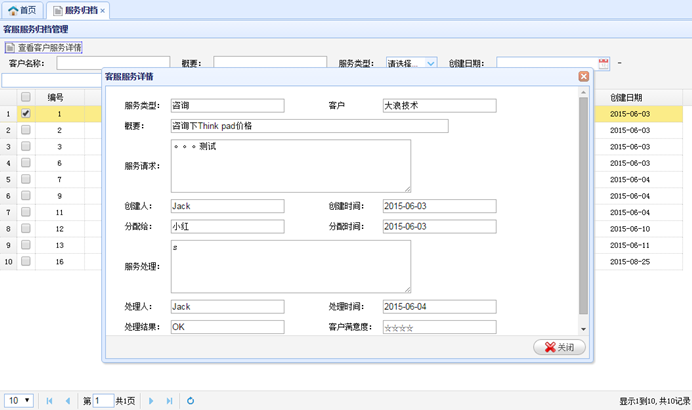692x410 pixels.
Task: Click the 2015-08-25 date cell
Action: pos(630,262)
